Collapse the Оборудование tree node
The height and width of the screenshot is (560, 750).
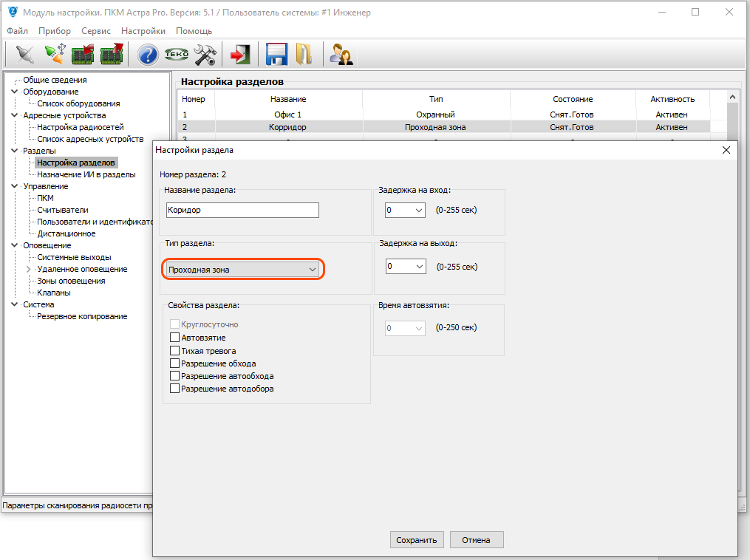pos(14,92)
